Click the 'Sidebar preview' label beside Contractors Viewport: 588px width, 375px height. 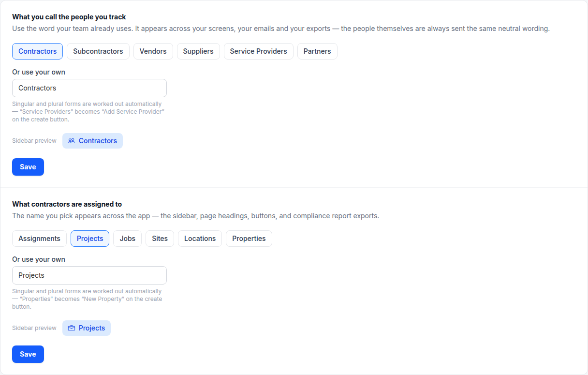tap(34, 141)
